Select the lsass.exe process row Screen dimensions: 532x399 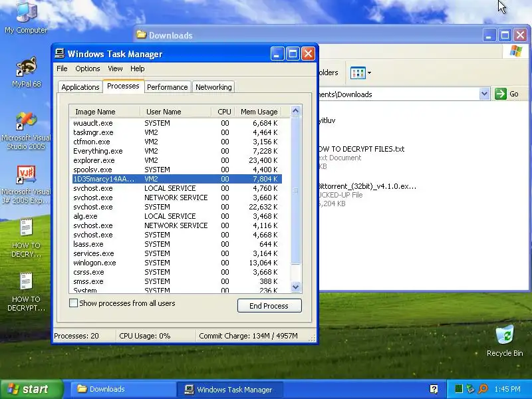(177, 244)
